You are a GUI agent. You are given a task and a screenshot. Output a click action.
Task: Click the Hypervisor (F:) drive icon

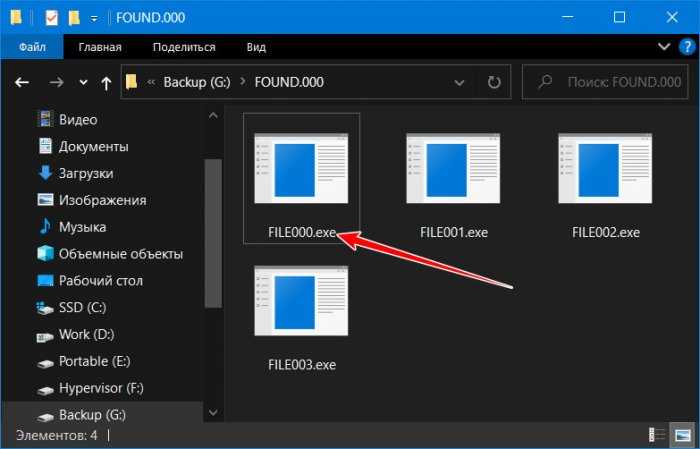point(45,391)
